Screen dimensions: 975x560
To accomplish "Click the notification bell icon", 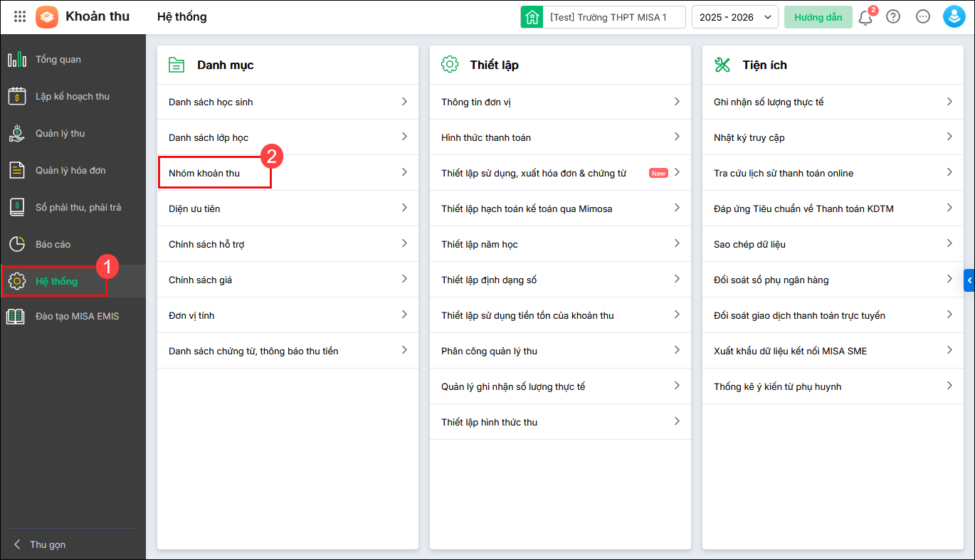I will point(865,18).
